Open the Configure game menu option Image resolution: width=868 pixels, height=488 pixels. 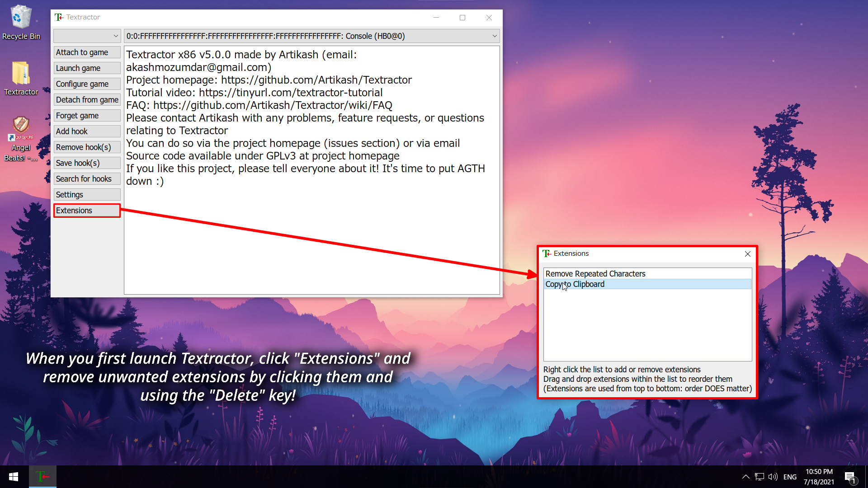(x=82, y=84)
